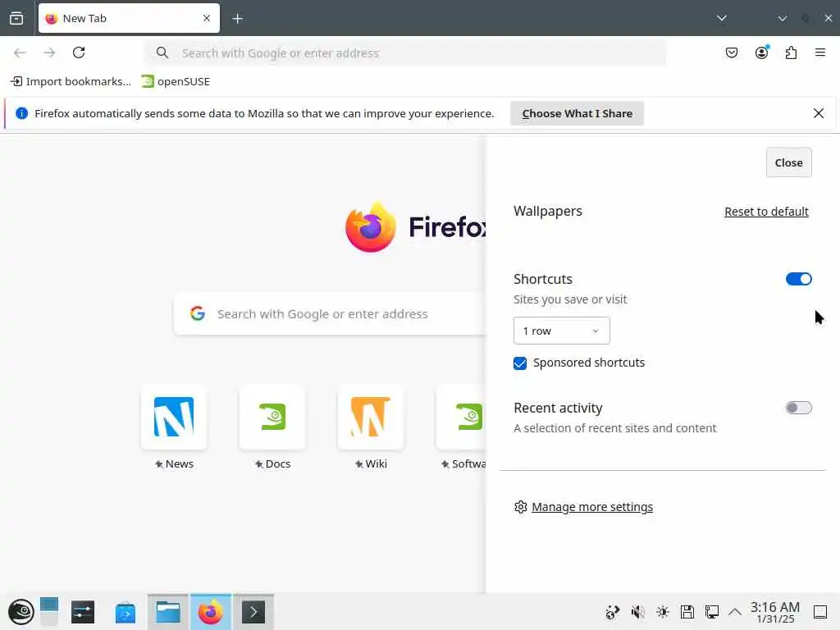Click the Choose What I Share button
Image resolution: width=840 pixels, height=630 pixels.
point(577,113)
